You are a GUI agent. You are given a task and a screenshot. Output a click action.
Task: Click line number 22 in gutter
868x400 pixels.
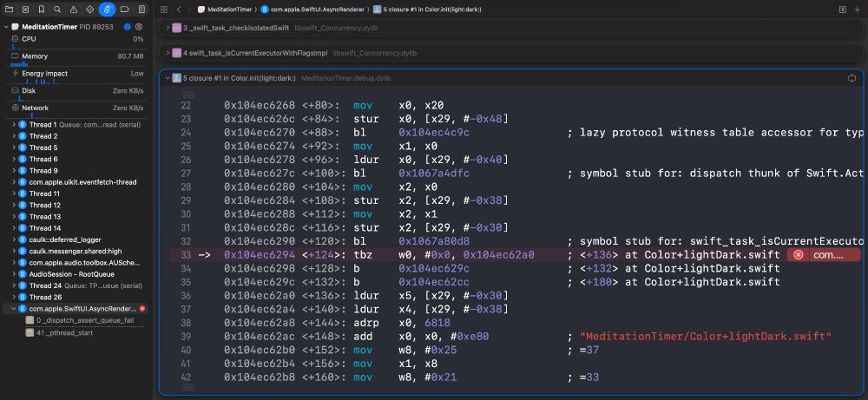[186, 106]
